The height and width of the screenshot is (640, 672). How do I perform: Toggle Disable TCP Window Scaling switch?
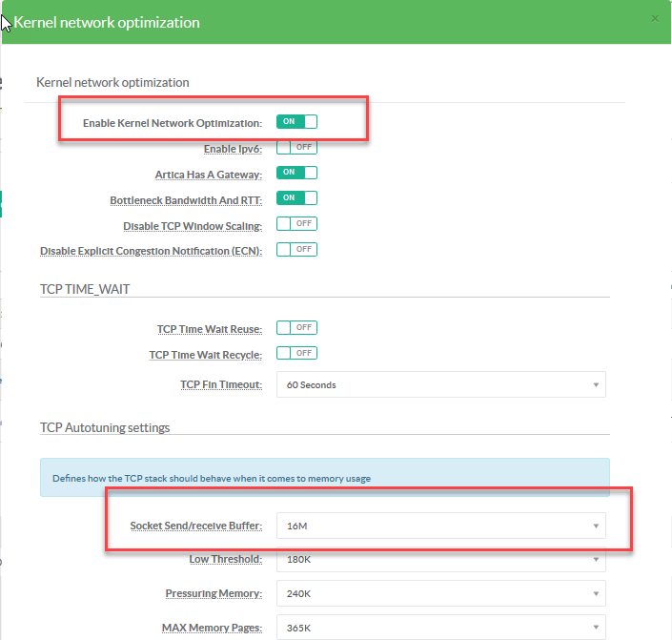(296, 224)
